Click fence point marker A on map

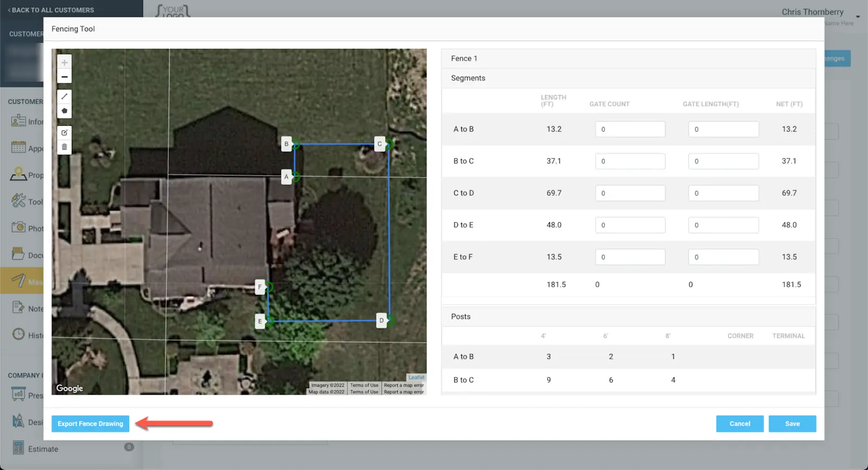coord(286,177)
